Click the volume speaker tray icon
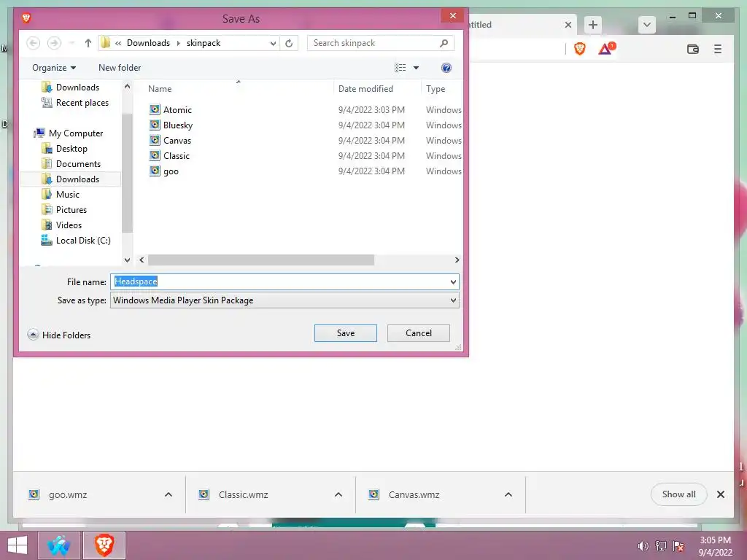The height and width of the screenshot is (560, 747). click(643, 546)
